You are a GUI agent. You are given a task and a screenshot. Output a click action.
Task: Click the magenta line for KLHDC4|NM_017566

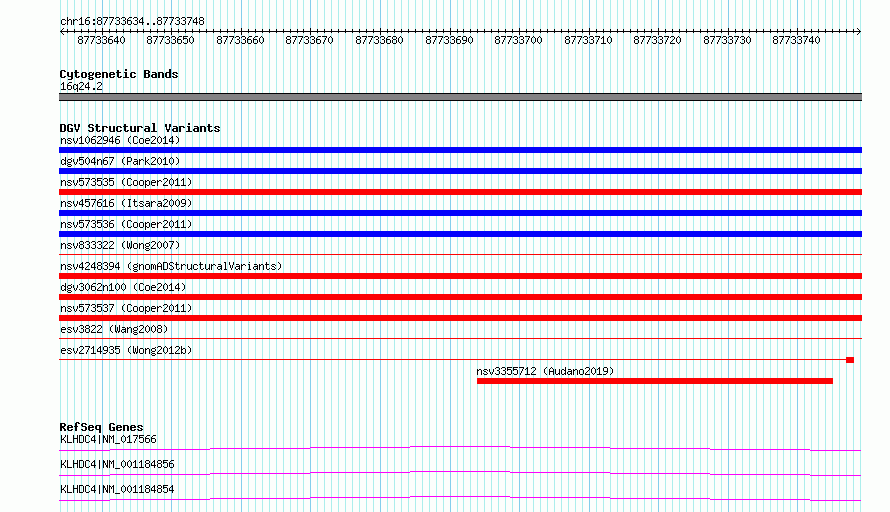pyautogui.click(x=460, y=448)
